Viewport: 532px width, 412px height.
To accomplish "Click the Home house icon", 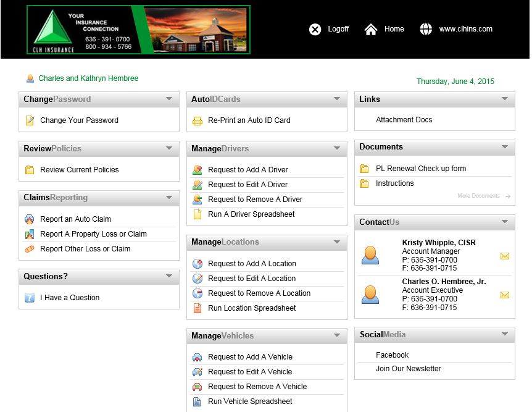I will [x=370, y=30].
